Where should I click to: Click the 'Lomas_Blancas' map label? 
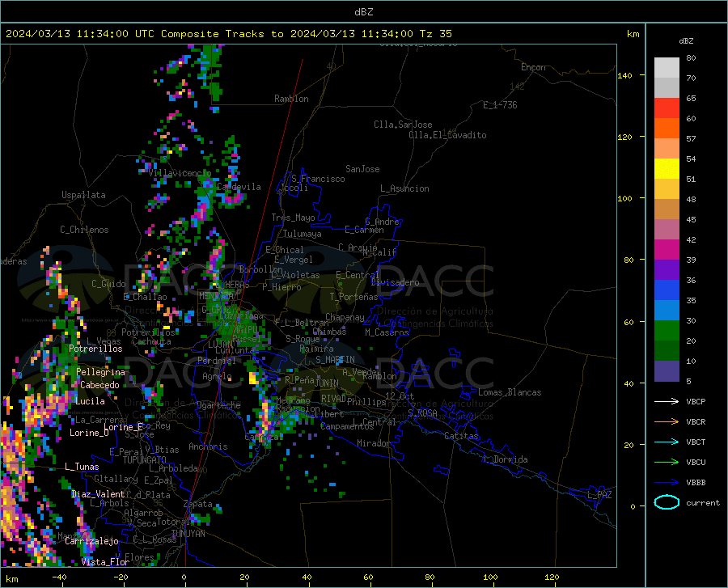(x=510, y=392)
